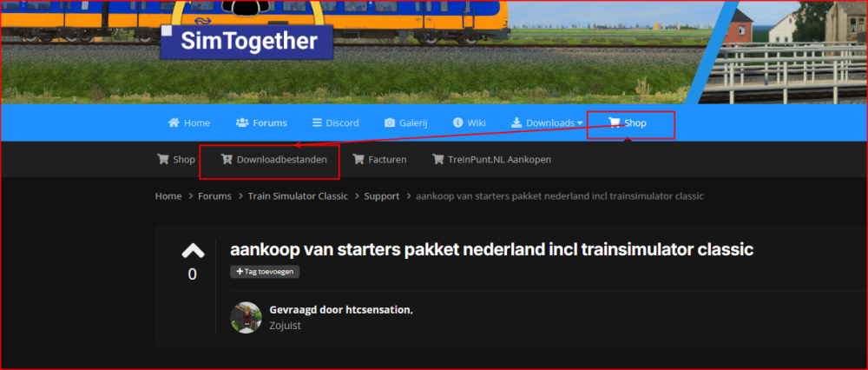Click the Discord hamburger-lines icon
Screen dimensions: 868x370
[317, 122]
